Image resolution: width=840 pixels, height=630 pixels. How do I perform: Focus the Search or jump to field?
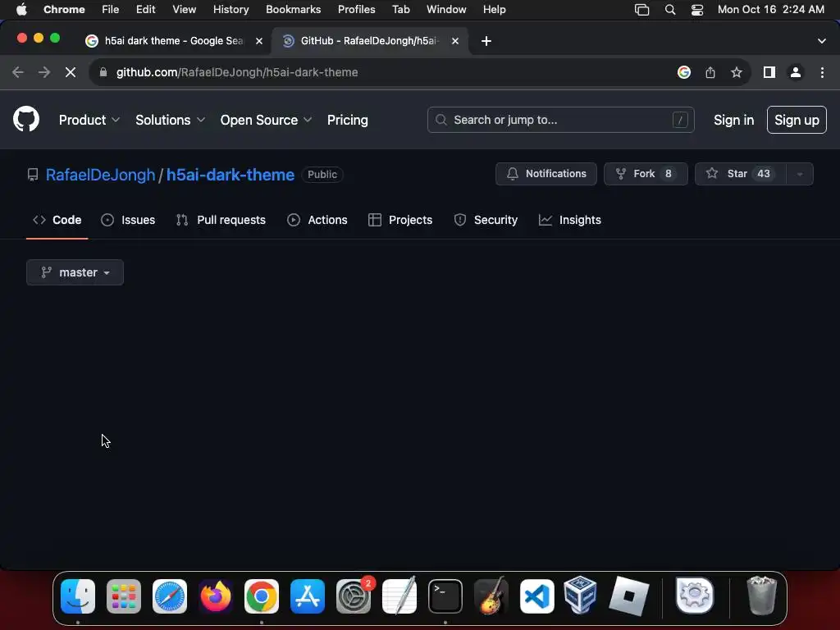[561, 120]
